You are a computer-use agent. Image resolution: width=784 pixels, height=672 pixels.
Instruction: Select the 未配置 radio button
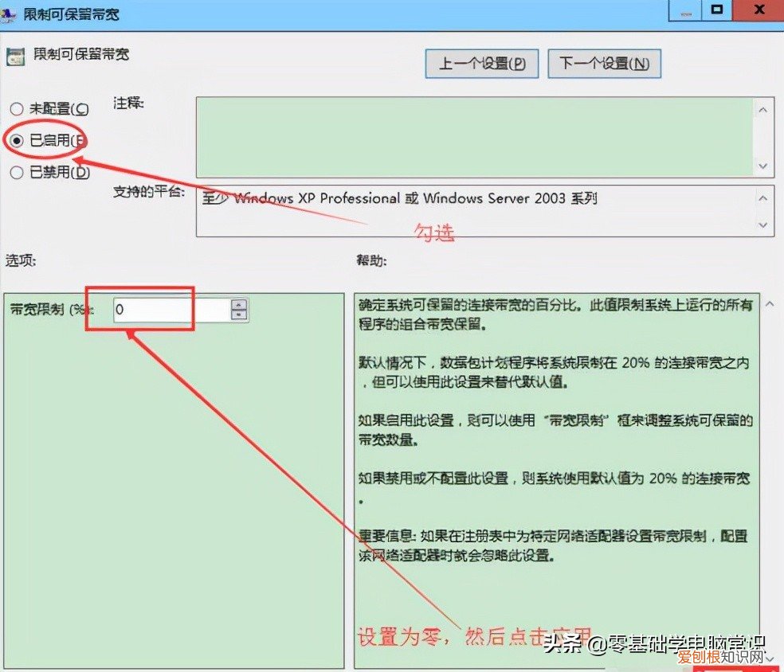pyautogui.click(x=16, y=108)
